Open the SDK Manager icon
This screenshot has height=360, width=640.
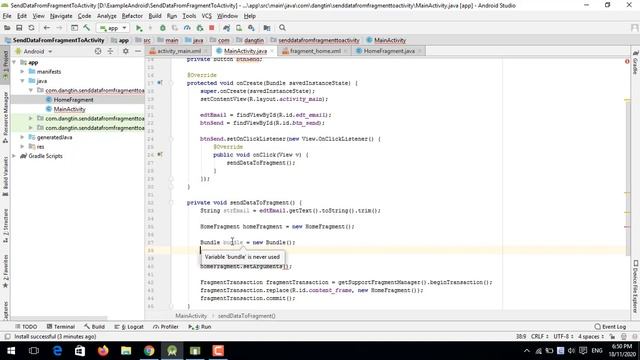[251, 28]
